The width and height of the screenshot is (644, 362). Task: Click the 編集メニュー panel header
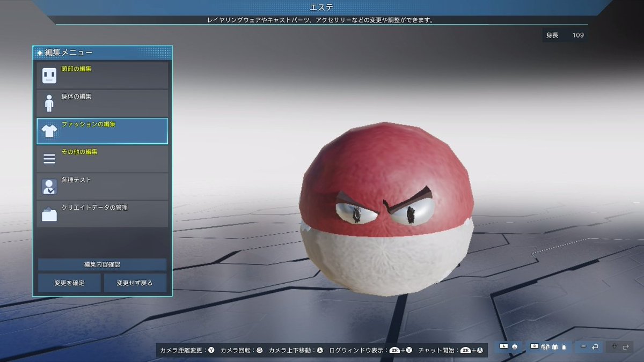[x=102, y=53]
